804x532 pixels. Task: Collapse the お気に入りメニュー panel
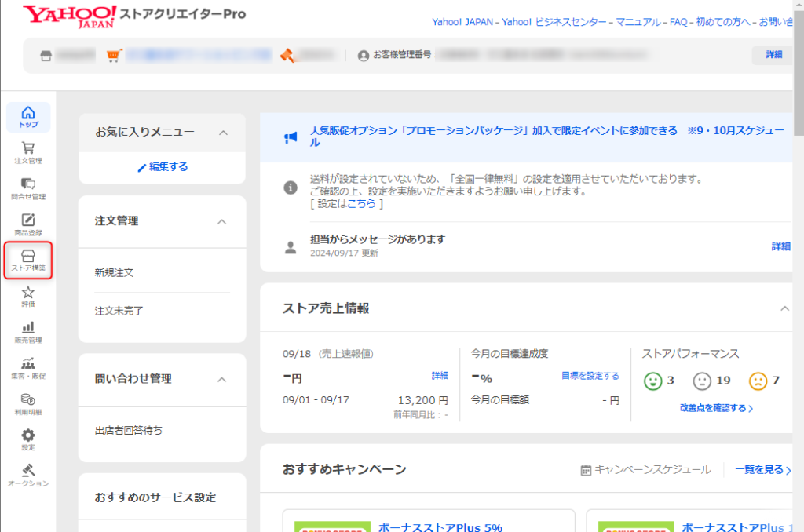coord(223,133)
